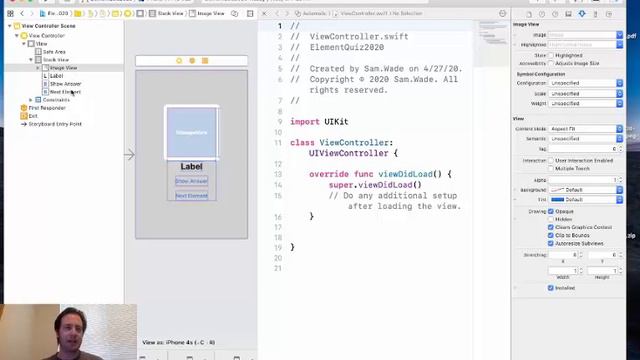Open the Highlighted image dropdown

pyautogui.click(x=620, y=44)
